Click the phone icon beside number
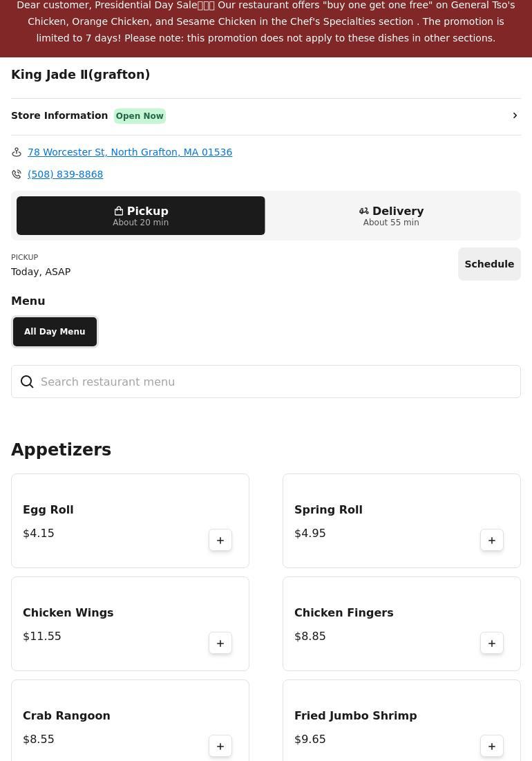Image resolution: width=532 pixels, height=761 pixels. point(17,174)
